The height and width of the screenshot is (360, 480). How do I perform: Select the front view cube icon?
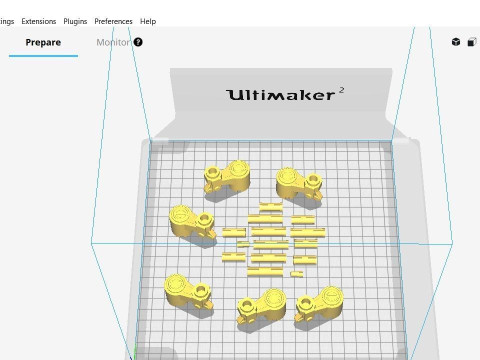(472, 42)
